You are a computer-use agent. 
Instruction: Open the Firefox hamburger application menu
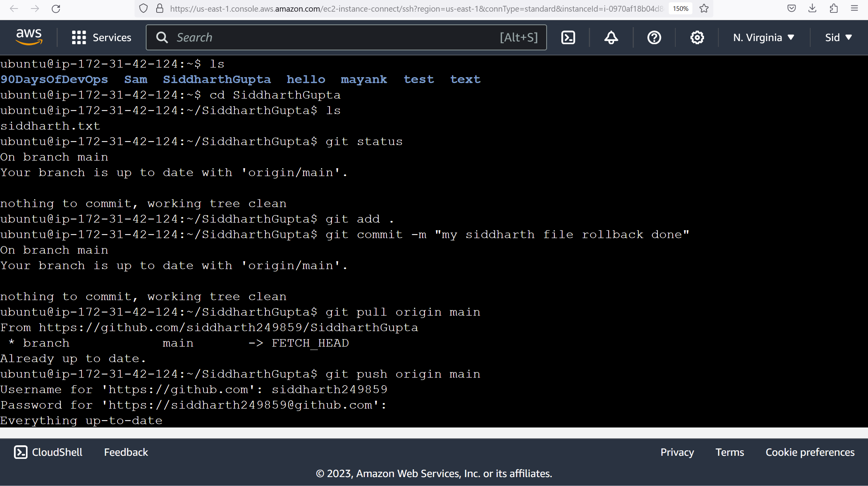854,9
